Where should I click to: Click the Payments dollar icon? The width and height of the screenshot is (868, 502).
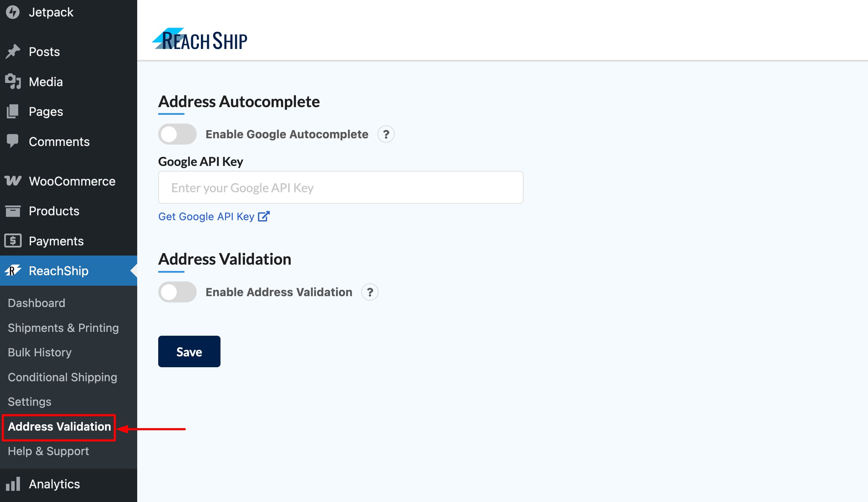(x=13, y=241)
